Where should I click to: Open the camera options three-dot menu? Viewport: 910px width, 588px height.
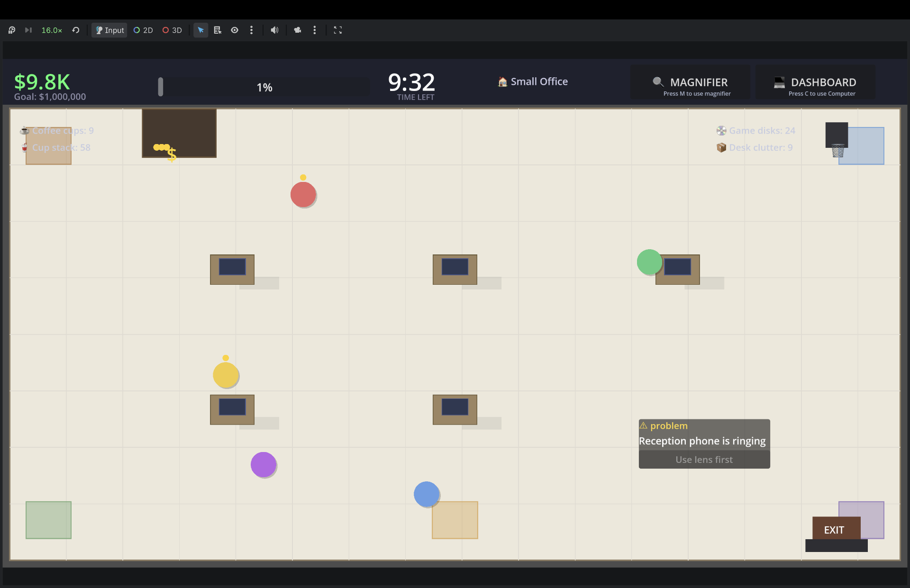click(315, 30)
